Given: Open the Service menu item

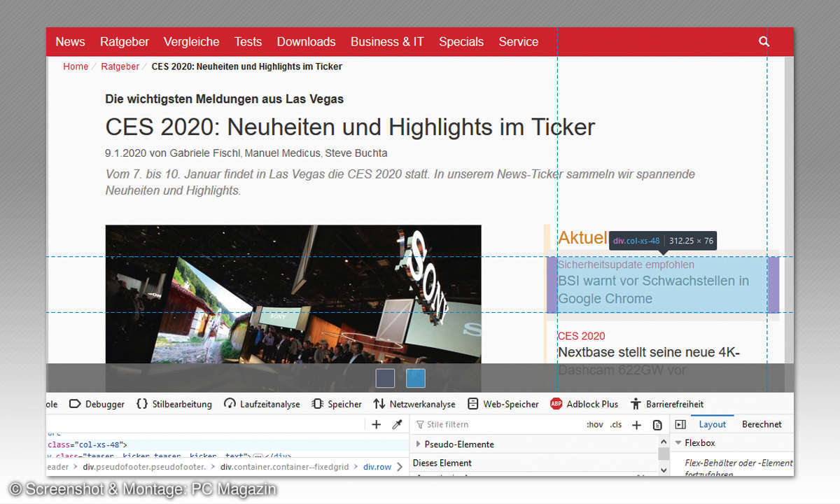Looking at the screenshot, I should 519,41.
